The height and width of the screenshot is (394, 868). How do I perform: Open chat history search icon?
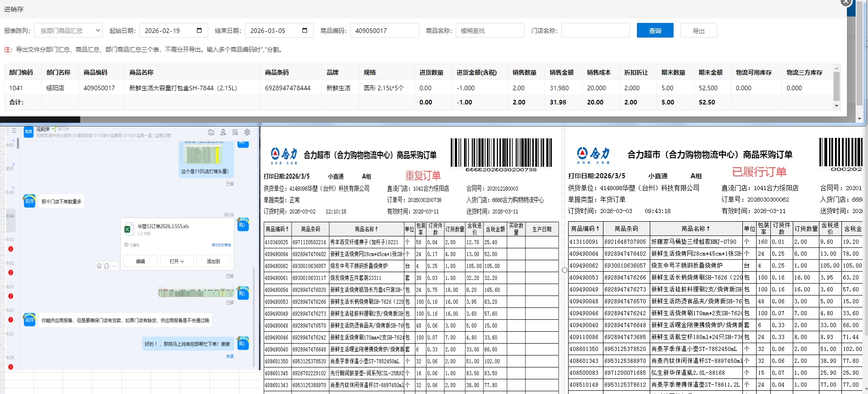click(x=235, y=132)
